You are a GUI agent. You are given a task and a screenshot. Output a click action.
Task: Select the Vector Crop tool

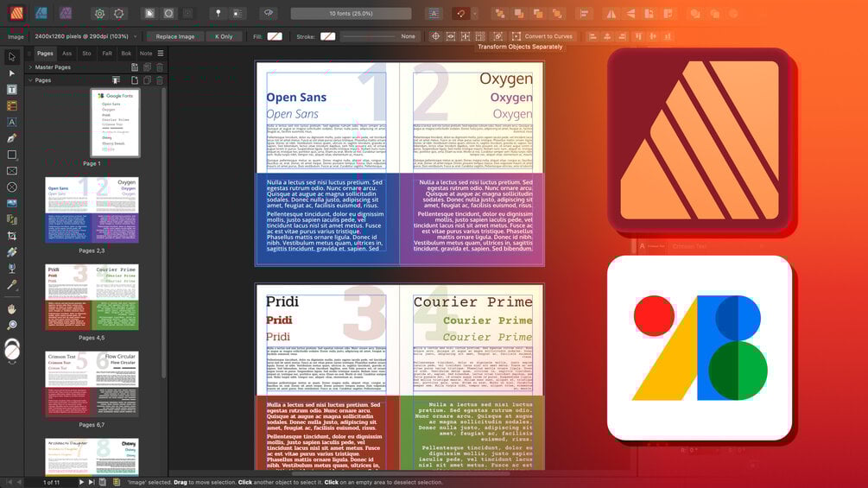click(11, 236)
